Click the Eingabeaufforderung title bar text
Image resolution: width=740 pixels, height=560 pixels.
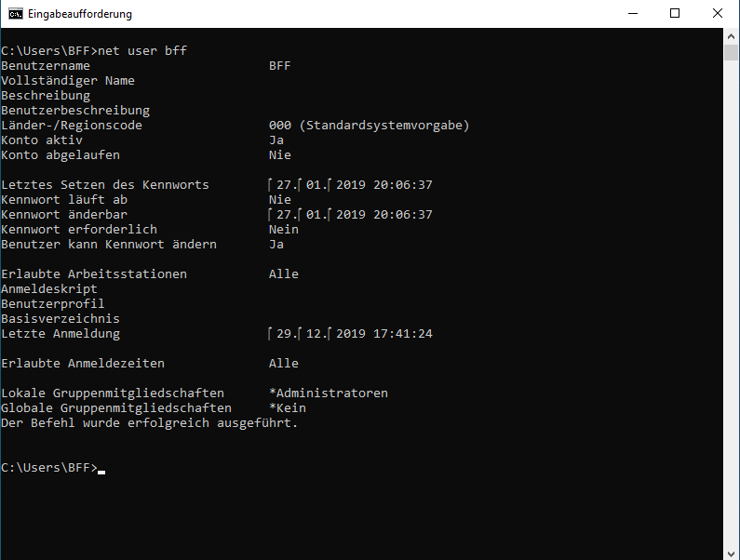(x=80, y=14)
